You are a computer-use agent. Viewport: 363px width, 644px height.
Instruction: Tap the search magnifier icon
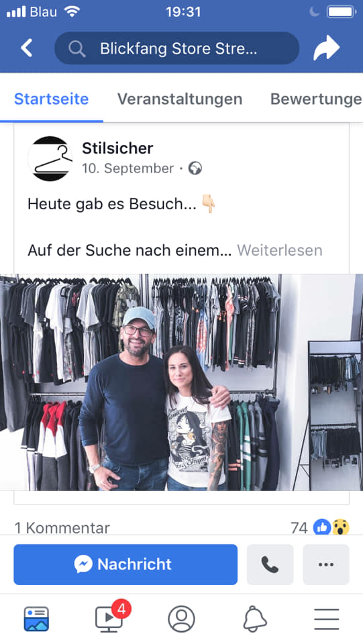point(76,48)
